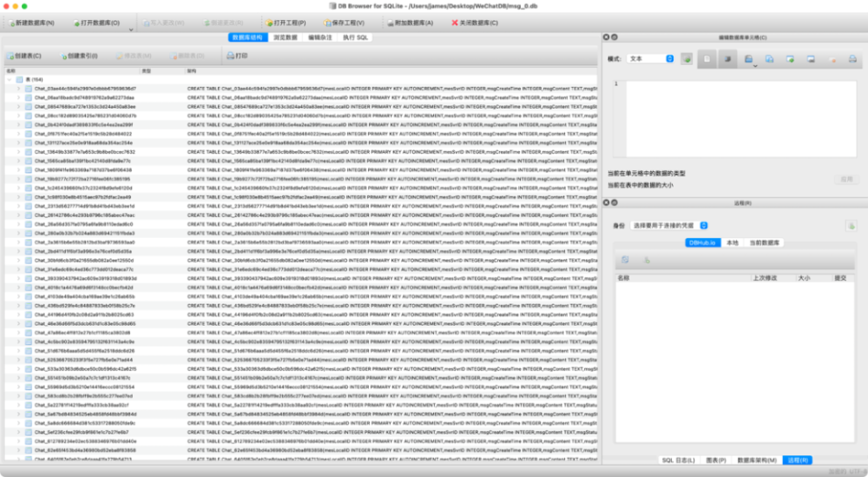This screenshot has width=868, height=477.
Task: Close the 远程 dock panel
Action: click(x=606, y=202)
